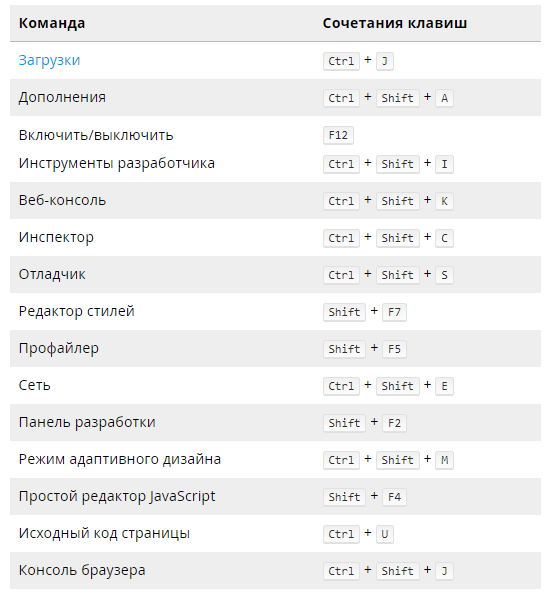545x601 pixels.
Task: Click the E key in Сеть row
Action: pos(444,386)
